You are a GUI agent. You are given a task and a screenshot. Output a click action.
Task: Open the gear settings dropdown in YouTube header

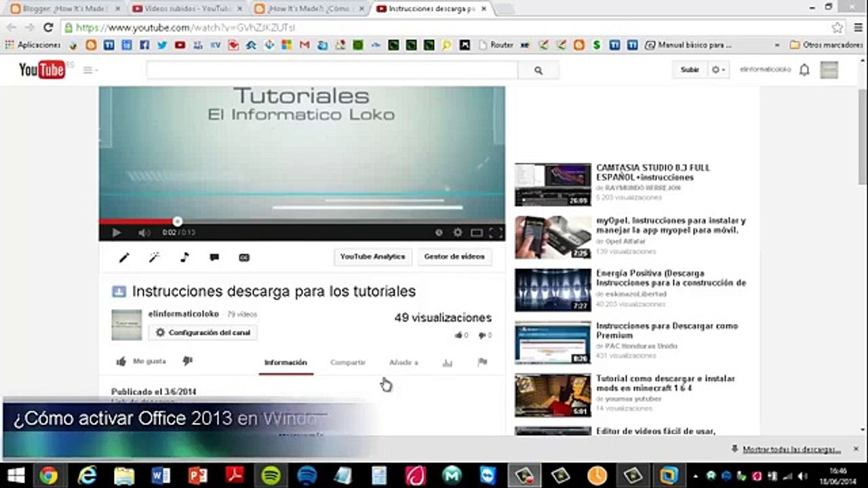718,70
